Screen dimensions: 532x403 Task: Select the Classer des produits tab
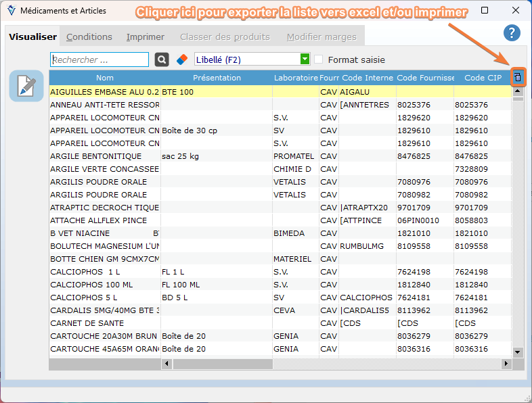click(x=225, y=37)
